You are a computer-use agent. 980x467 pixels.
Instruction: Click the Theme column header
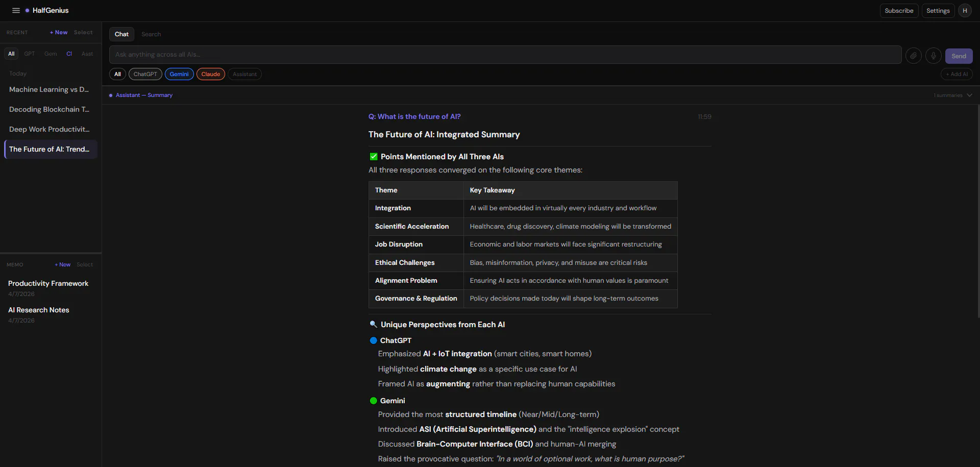(416, 190)
